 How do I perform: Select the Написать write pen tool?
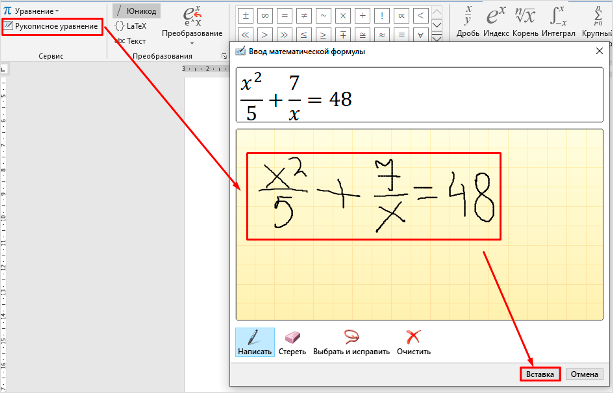point(255,342)
